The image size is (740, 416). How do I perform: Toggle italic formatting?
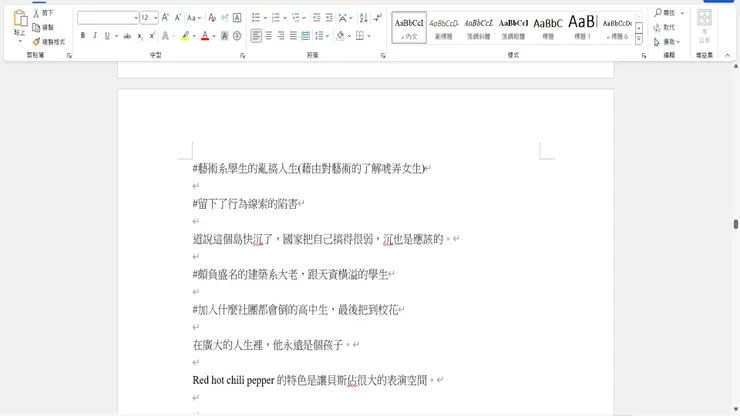[x=95, y=36]
